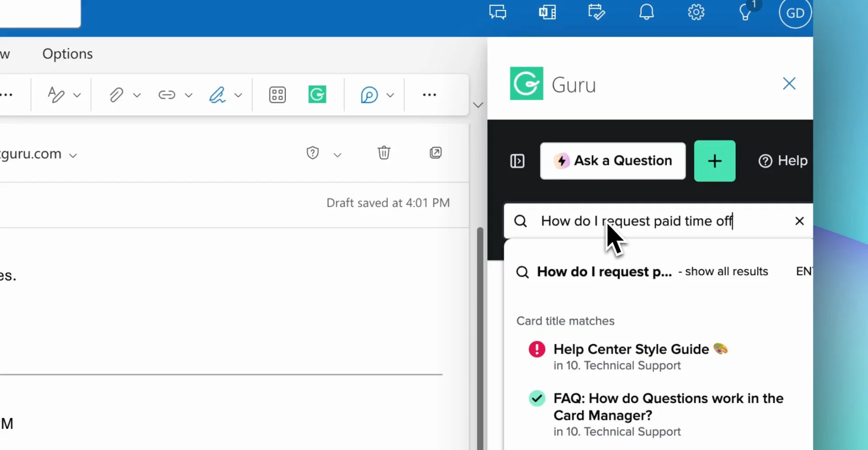Image resolution: width=868 pixels, height=450 pixels.
Task: Open the attach file paperclip icon
Action: click(x=116, y=95)
